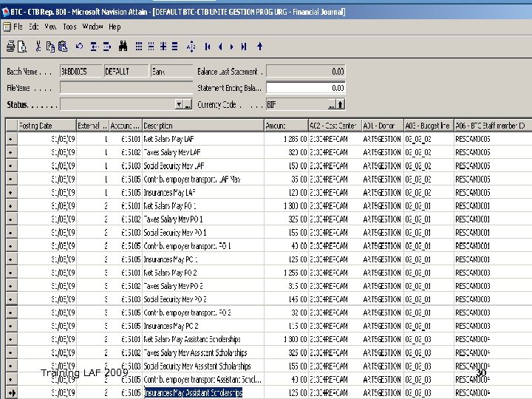This screenshot has height=399, width=532.
Task: Click the DEFAULT field next to Batch Name
Action: tap(126, 72)
